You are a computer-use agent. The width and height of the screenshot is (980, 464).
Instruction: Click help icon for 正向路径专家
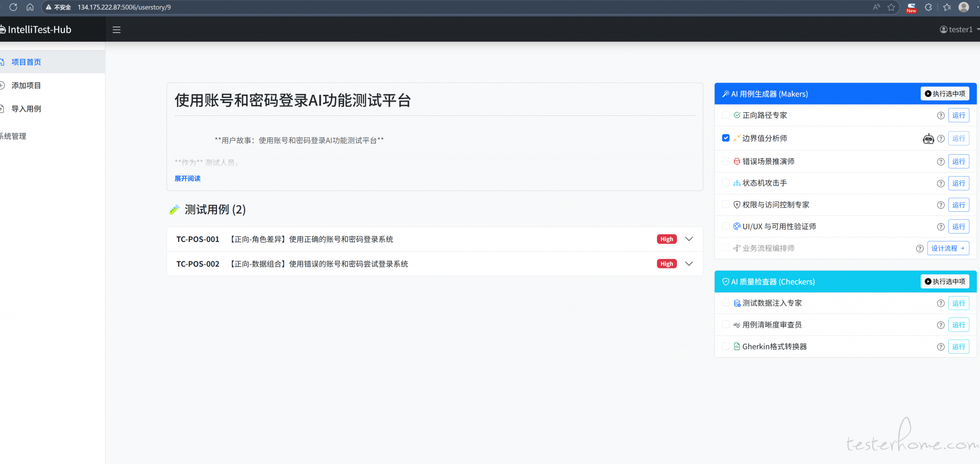(x=941, y=116)
